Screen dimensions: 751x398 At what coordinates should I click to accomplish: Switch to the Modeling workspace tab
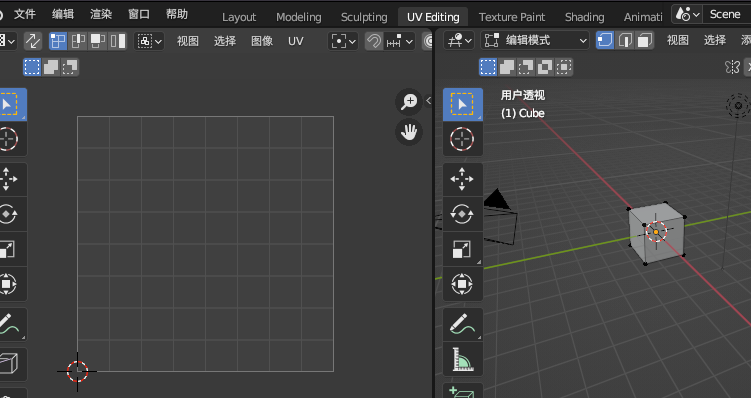pos(298,17)
